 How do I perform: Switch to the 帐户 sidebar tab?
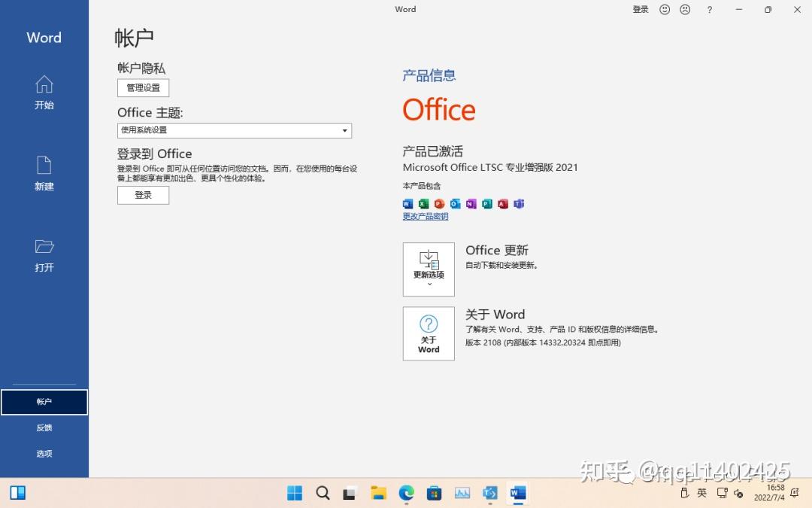[44, 401]
